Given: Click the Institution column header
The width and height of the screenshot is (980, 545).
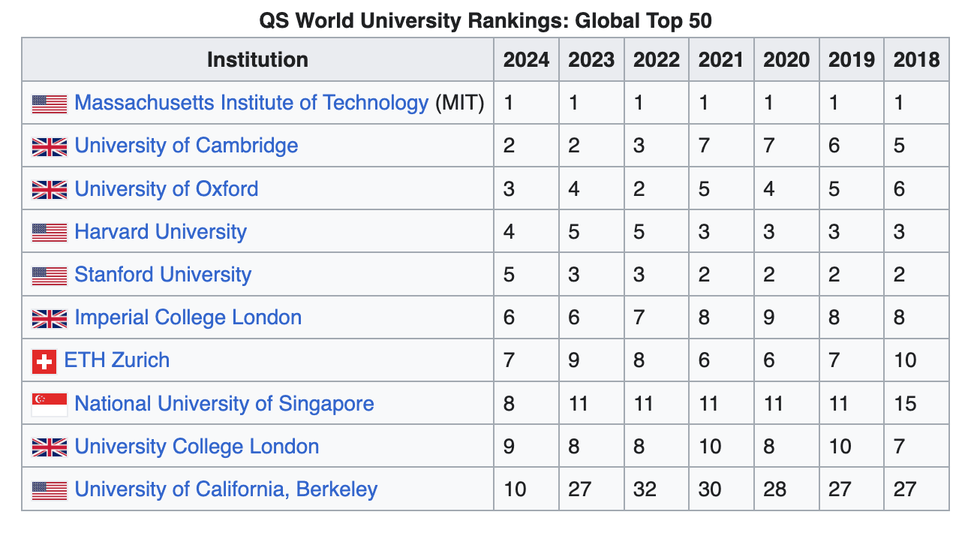Looking at the screenshot, I should point(257,60).
